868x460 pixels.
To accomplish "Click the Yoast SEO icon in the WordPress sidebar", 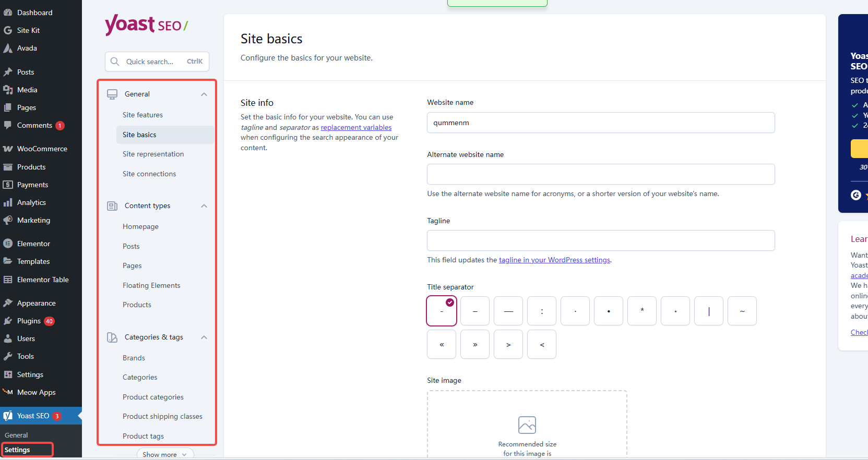I will tap(8, 416).
